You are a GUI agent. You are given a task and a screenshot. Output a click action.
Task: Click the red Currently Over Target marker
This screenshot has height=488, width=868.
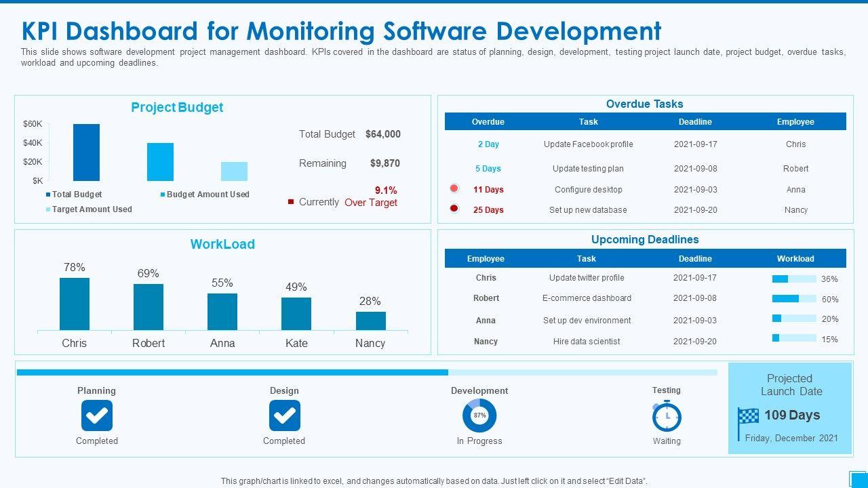[x=291, y=202]
